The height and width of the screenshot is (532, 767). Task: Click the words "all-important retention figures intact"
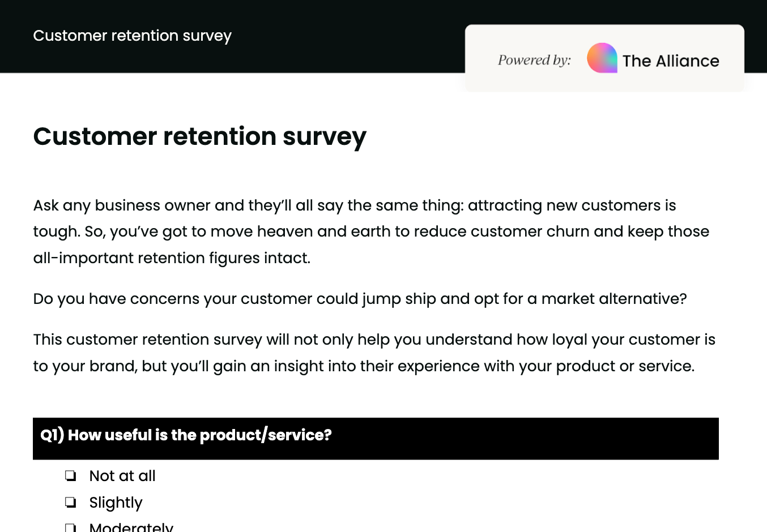coord(172,258)
